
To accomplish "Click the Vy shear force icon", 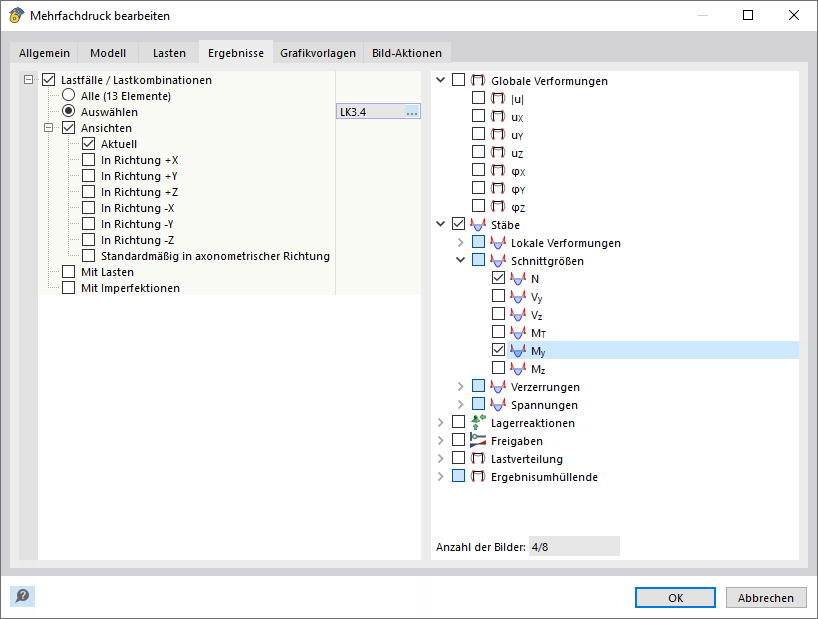I will point(518,297).
